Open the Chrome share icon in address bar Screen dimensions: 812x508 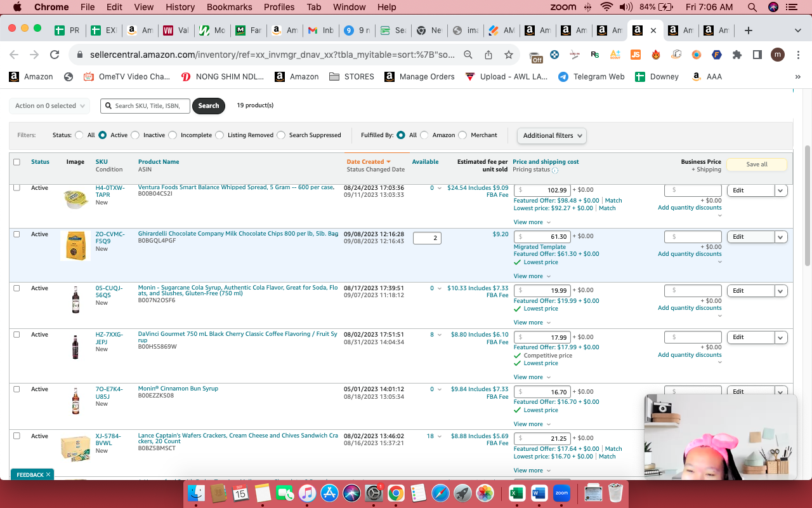tap(488, 55)
